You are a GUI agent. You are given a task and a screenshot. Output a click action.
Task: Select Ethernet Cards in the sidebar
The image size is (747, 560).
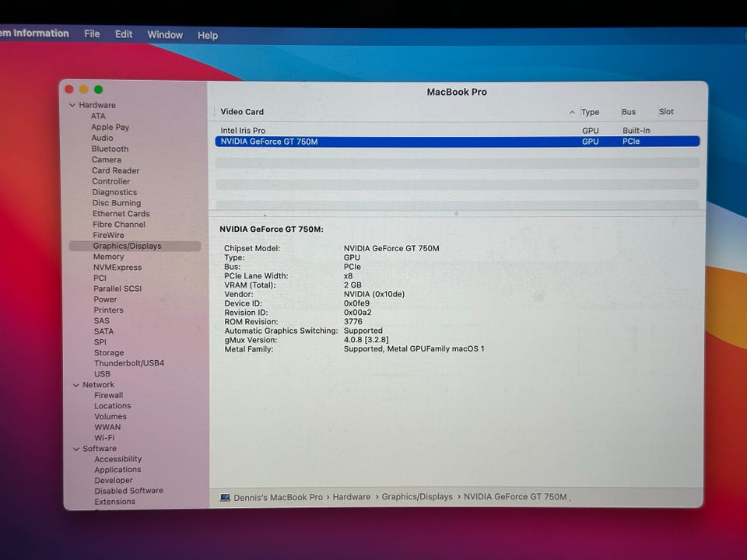tap(121, 214)
